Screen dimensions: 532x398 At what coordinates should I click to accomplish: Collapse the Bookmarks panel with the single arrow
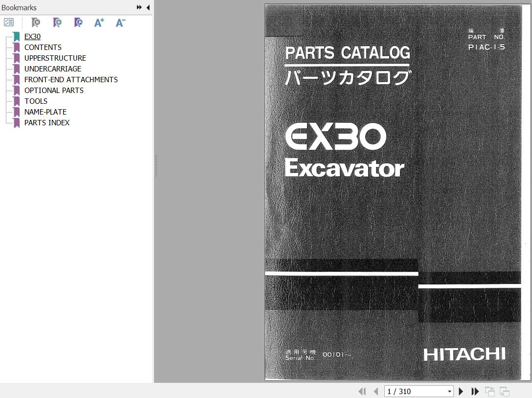click(x=148, y=7)
